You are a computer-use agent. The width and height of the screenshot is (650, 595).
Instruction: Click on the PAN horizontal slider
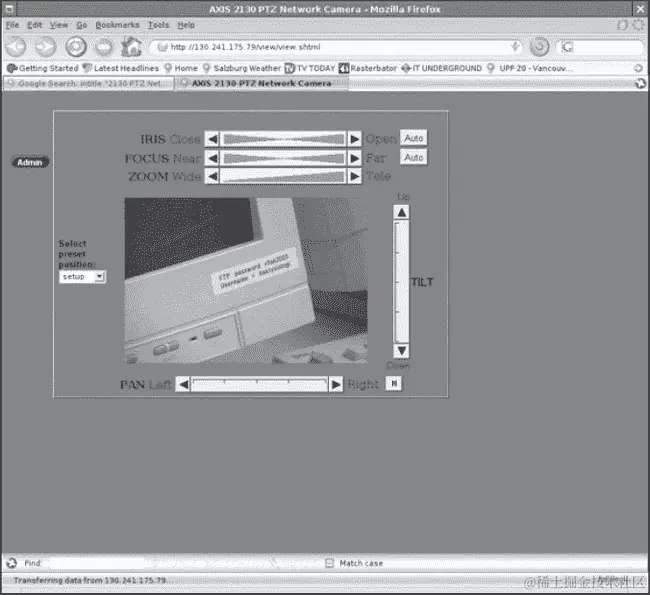coord(260,384)
